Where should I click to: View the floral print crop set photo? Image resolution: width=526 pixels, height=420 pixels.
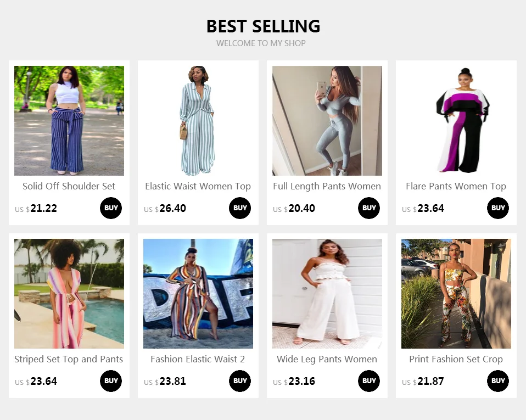[x=456, y=294]
